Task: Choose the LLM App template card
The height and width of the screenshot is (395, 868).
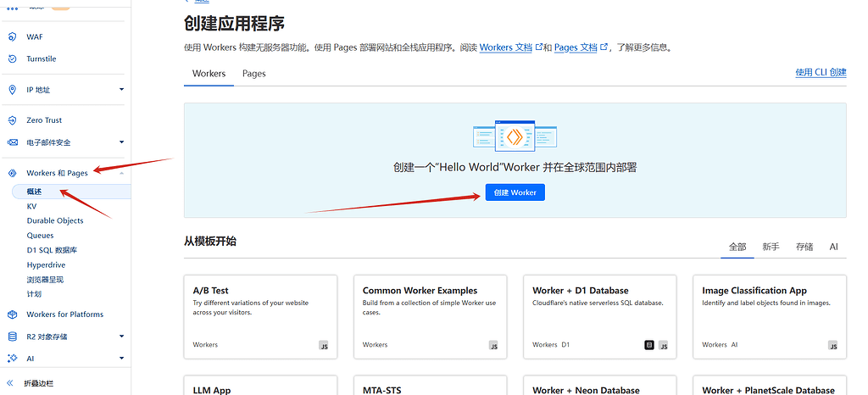Action: point(260,386)
